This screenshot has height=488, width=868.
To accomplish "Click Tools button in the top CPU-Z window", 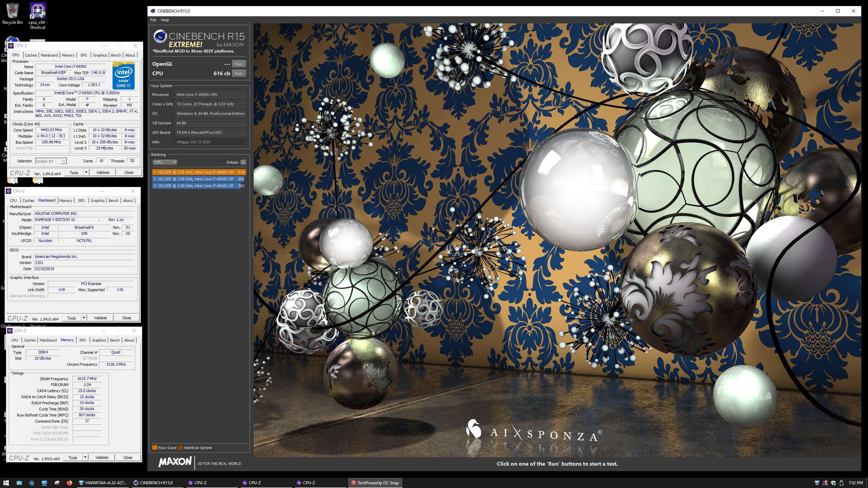I will click(74, 172).
